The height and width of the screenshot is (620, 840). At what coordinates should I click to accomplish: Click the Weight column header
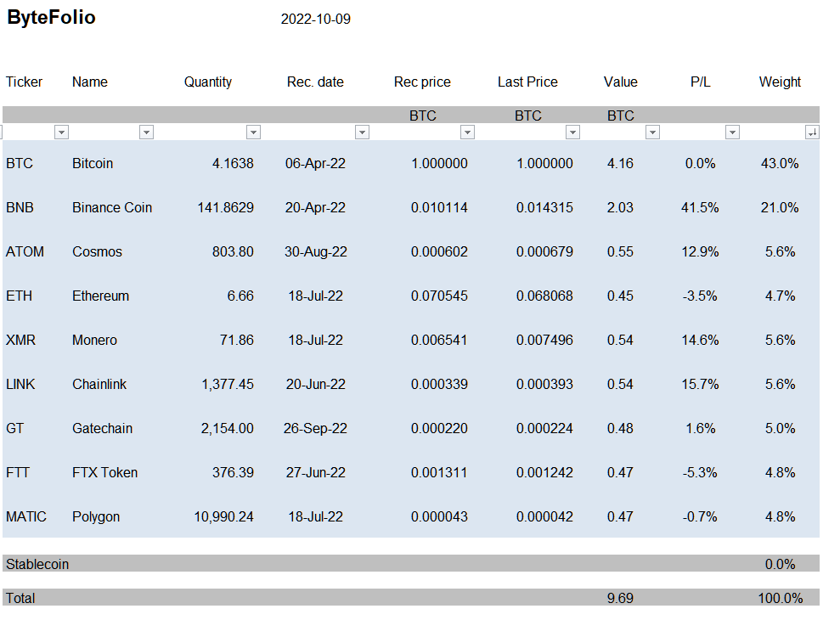pyautogui.click(x=780, y=82)
